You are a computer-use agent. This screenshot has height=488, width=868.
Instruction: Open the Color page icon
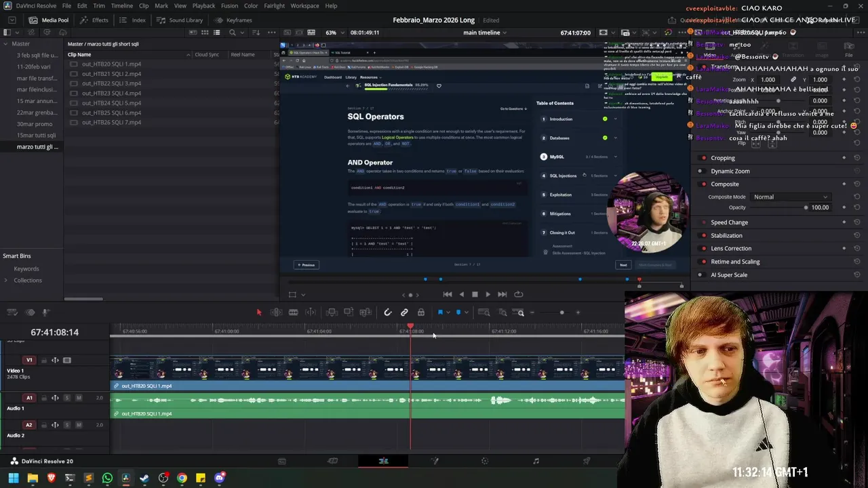(x=485, y=461)
